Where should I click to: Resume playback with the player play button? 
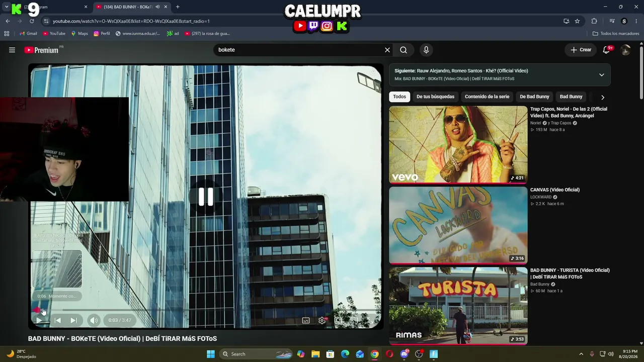coord(39,320)
